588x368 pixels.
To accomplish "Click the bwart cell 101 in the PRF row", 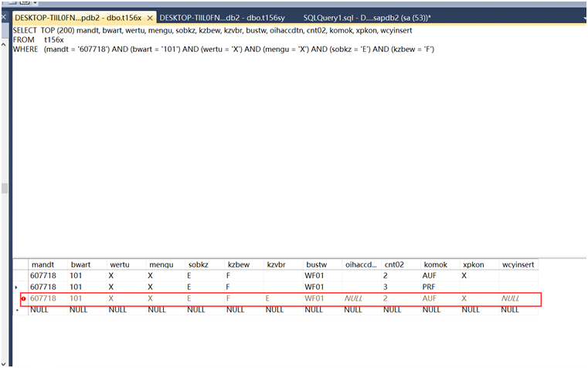I will pos(87,287).
